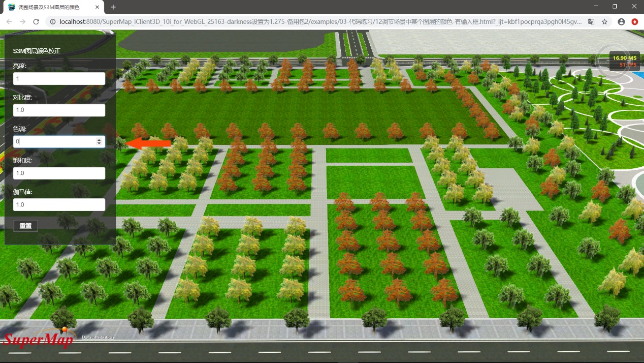The height and width of the screenshot is (363, 644).
Task: View site information icon beside localhost URL
Action: tap(52, 22)
